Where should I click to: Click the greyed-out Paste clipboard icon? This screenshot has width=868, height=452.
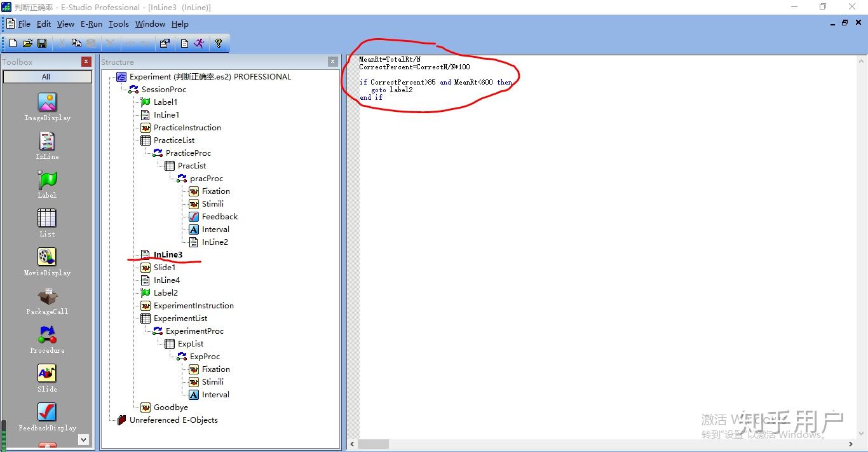click(92, 43)
